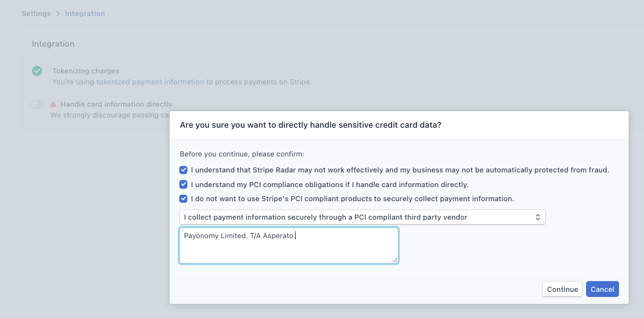Toggle Handle card information directly switch
The height and width of the screenshot is (318, 644).
click(x=38, y=105)
